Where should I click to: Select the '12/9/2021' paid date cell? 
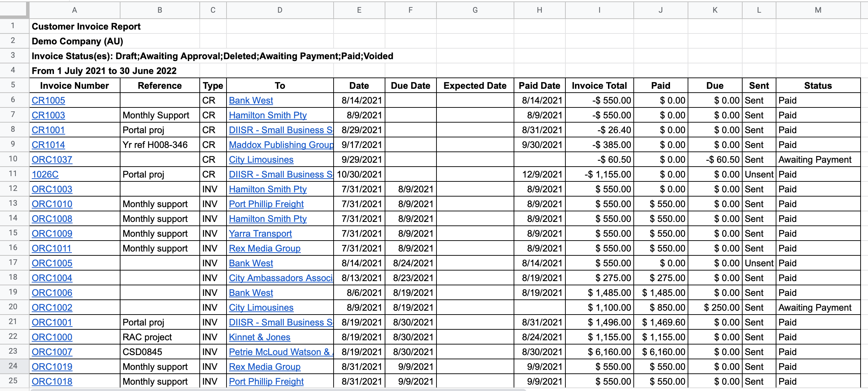(x=539, y=174)
